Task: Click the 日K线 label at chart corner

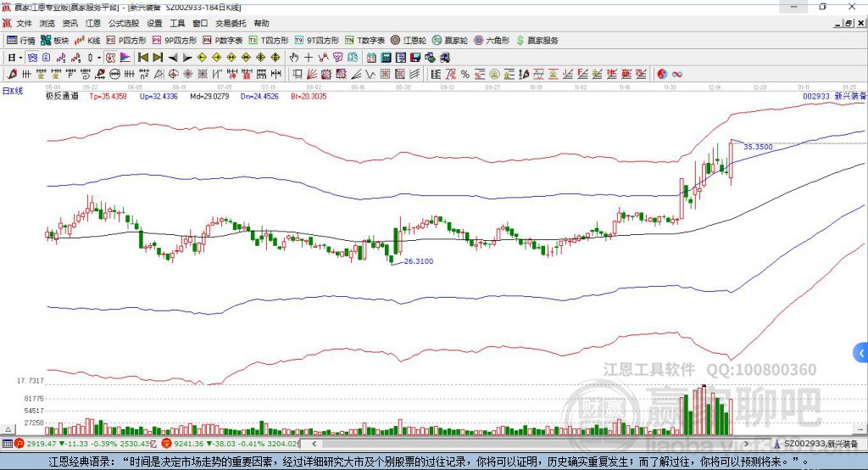Action: 13,91
